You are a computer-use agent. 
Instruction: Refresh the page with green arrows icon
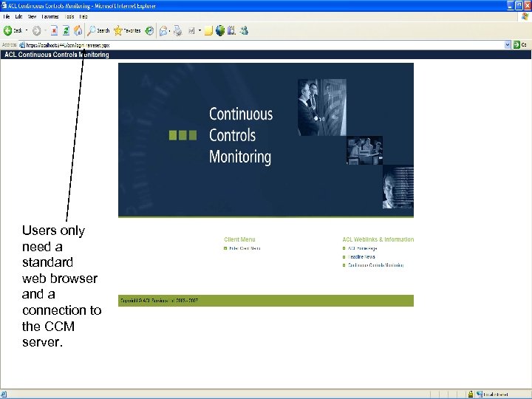(66, 31)
